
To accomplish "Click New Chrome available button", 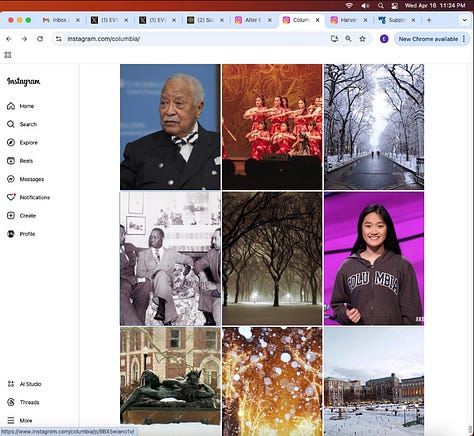I will pos(428,39).
